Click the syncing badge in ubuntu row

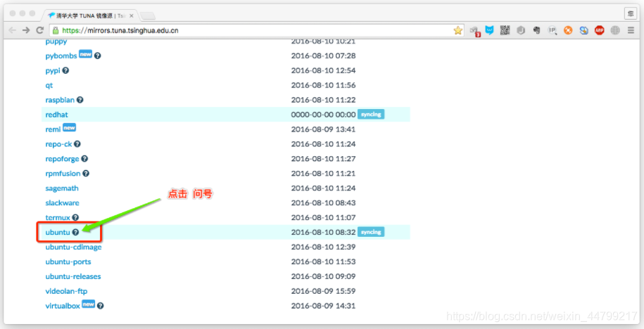pyautogui.click(x=371, y=232)
